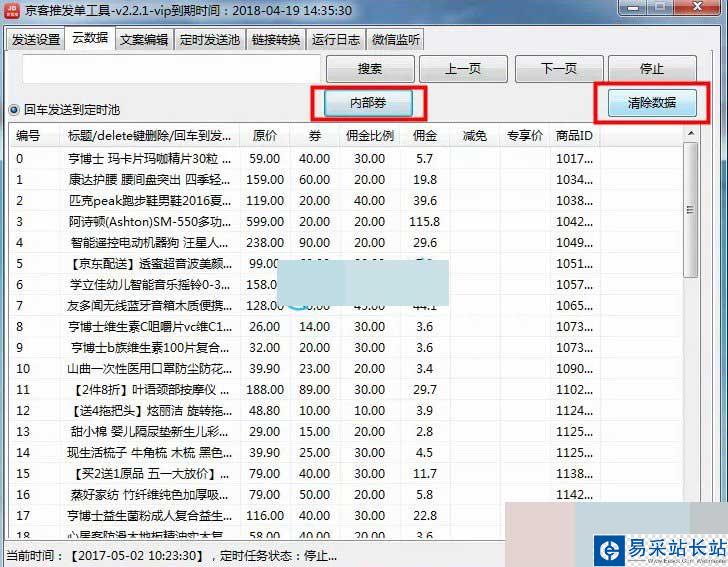
Task: Click the 减免 column header
Action: 474,136
